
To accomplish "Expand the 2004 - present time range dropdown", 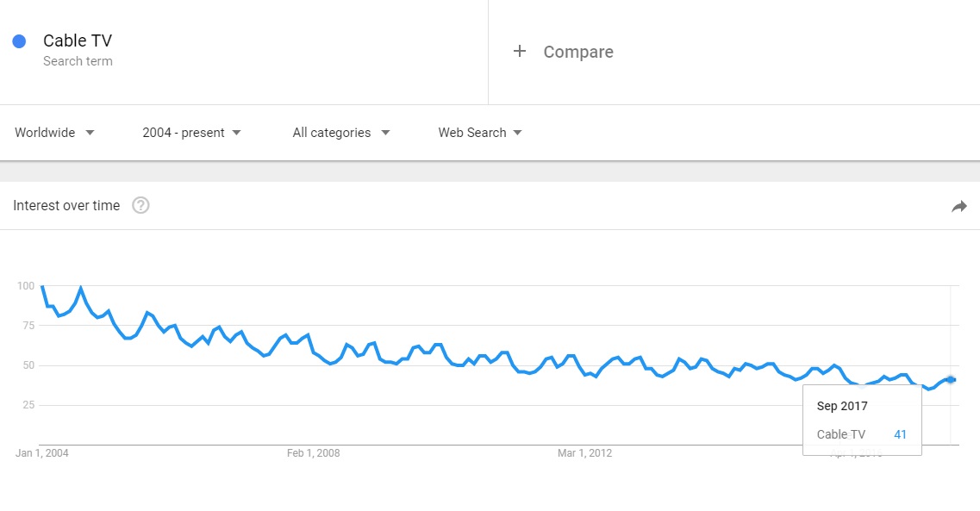I will pyautogui.click(x=191, y=133).
